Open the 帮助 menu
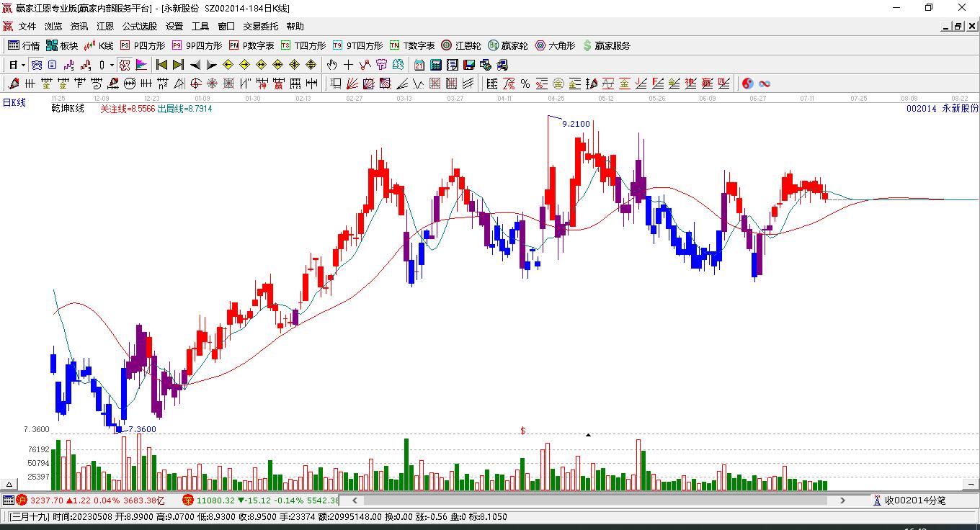Screen dimensions: 980x530 pos(295,27)
